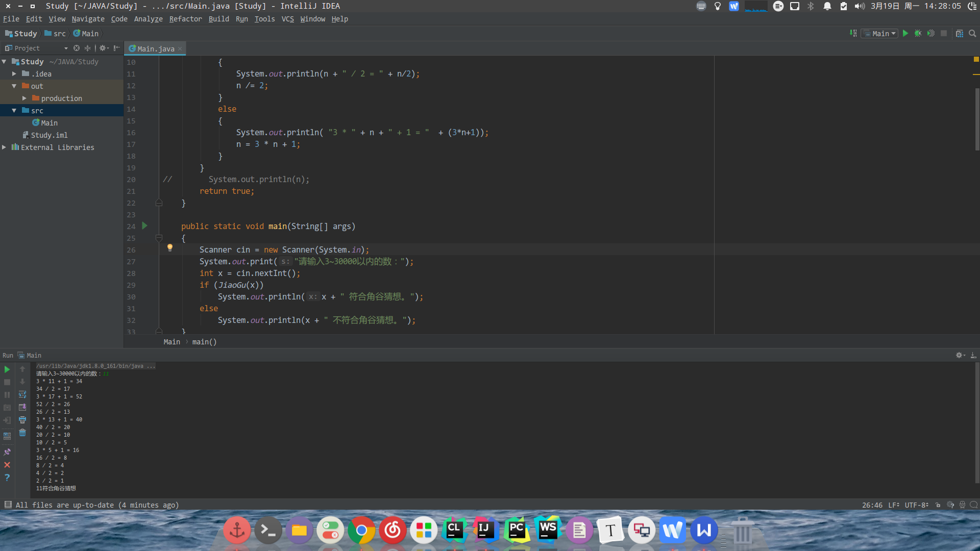Click main() in the editor breadcrumb
The height and width of the screenshot is (551, 980).
click(204, 342)
